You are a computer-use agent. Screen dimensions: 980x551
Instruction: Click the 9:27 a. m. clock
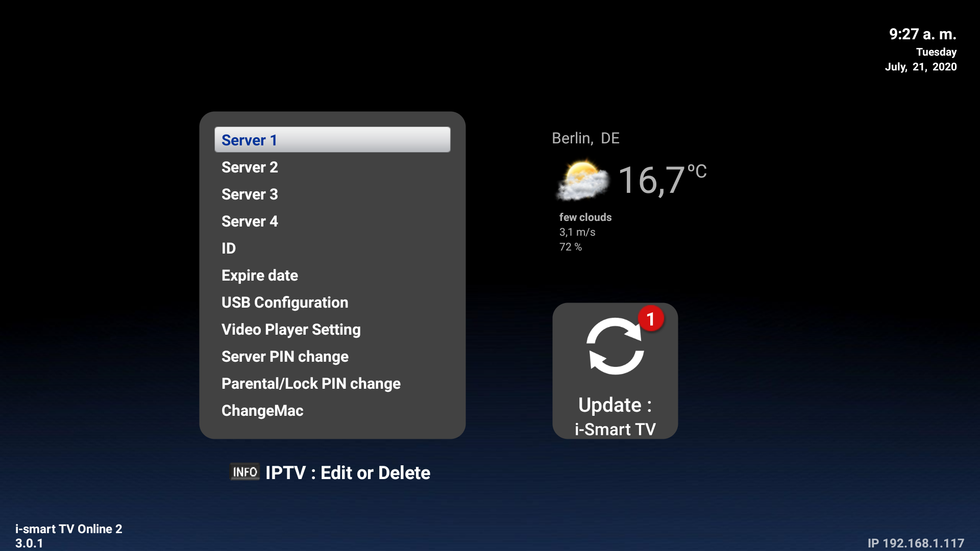click(x=922, y=34)
